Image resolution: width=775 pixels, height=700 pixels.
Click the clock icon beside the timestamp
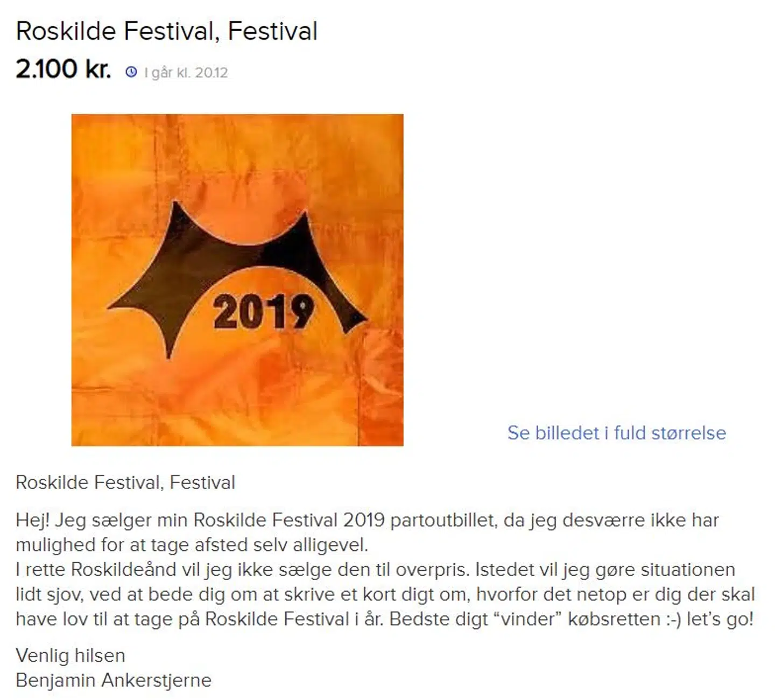coord(131,72)
